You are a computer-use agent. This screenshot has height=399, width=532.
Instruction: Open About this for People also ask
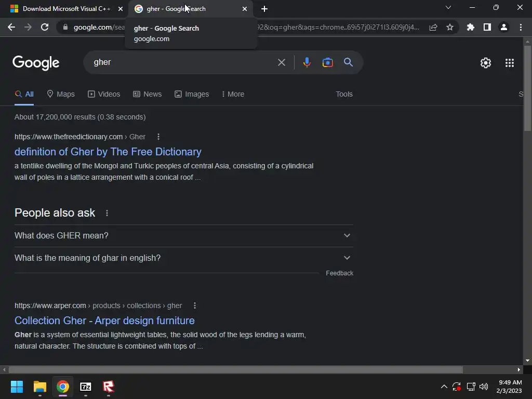107,213
